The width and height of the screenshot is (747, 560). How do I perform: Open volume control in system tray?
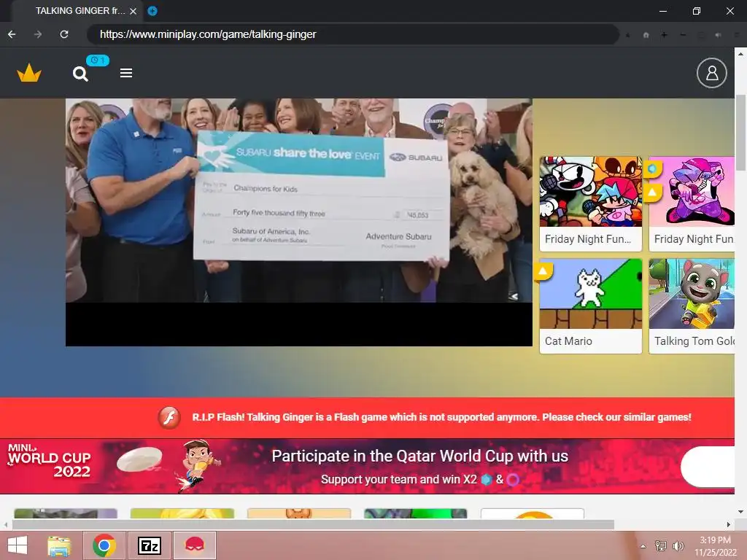pyautogui.click(x=678, y=545)
